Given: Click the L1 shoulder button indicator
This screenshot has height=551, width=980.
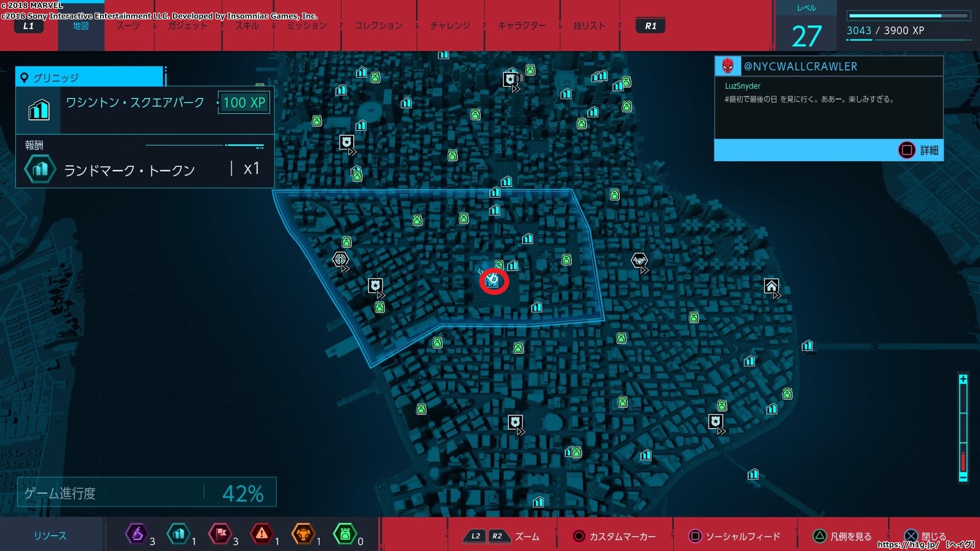Looking at the screenshot, I should (28, 26).
